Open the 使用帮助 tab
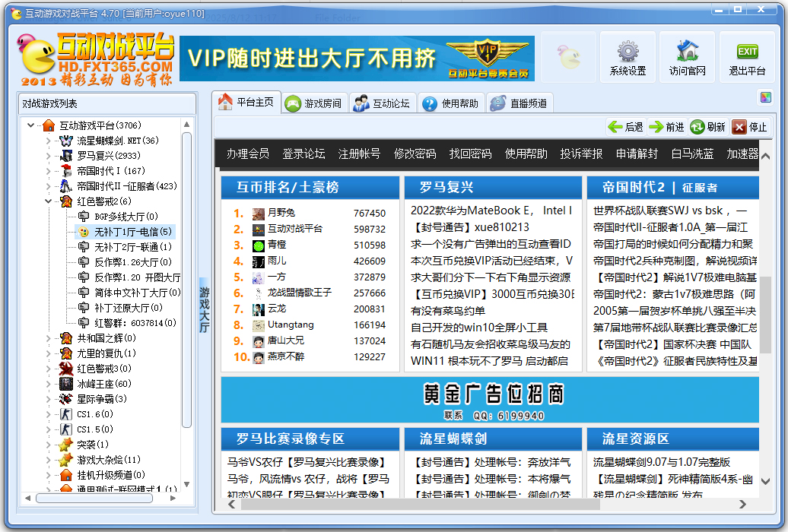 pos(450,103)
